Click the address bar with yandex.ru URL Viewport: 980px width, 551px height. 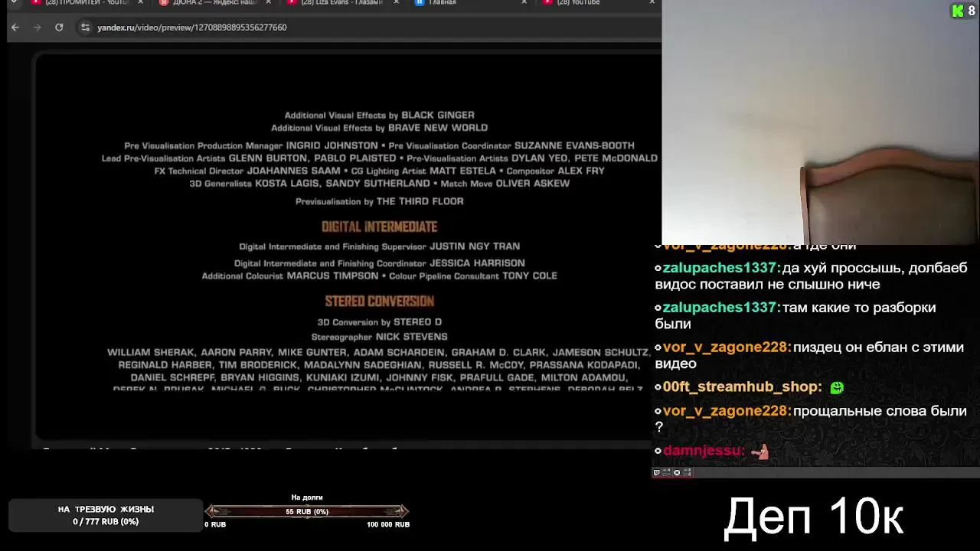(367, 27)
